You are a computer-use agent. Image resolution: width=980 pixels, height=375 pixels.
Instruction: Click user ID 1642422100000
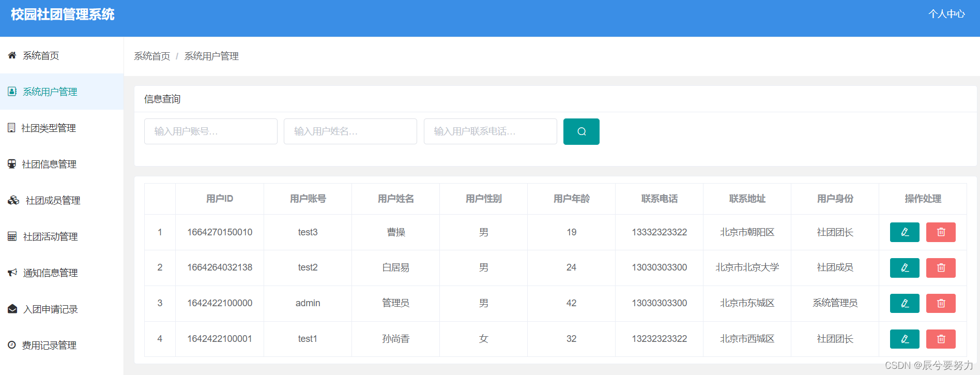(220, 303)
